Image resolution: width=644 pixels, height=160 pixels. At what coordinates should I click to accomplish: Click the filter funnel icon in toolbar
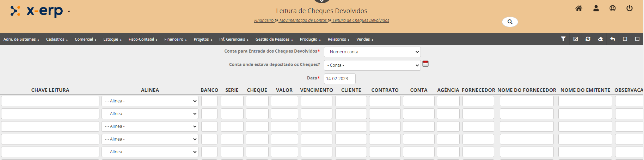[x=563, y=39]
